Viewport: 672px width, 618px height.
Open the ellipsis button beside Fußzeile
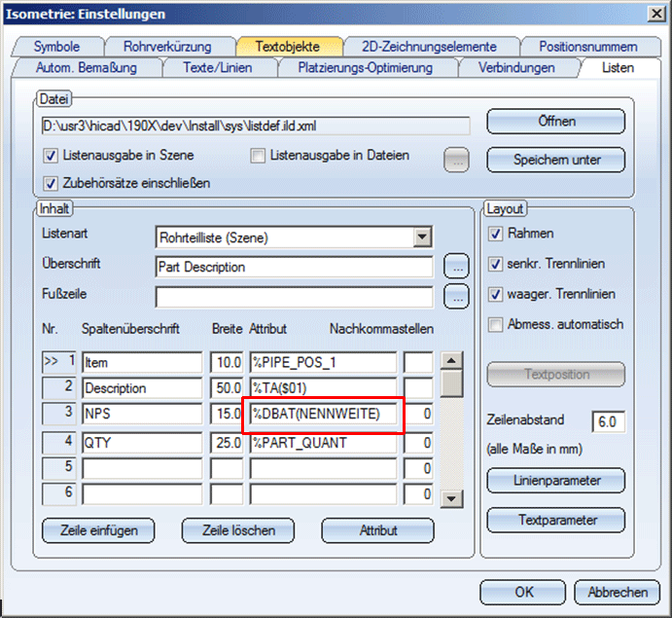[x=456, y=297]
